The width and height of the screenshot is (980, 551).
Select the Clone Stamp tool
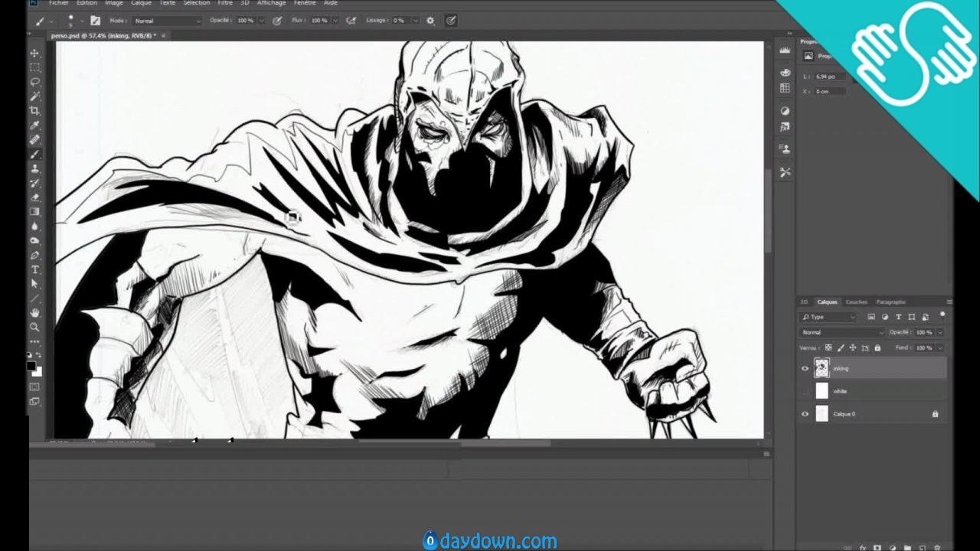click(x=34, y=169)
